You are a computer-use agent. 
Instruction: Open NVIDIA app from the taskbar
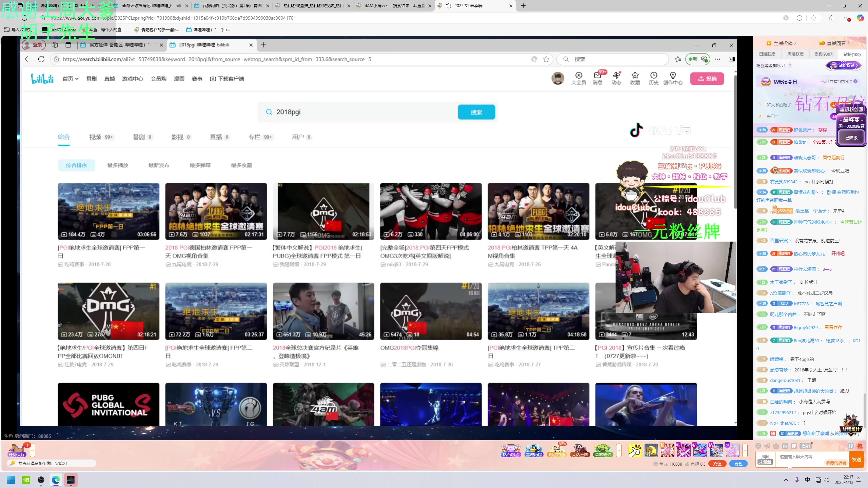click(26, 480)
